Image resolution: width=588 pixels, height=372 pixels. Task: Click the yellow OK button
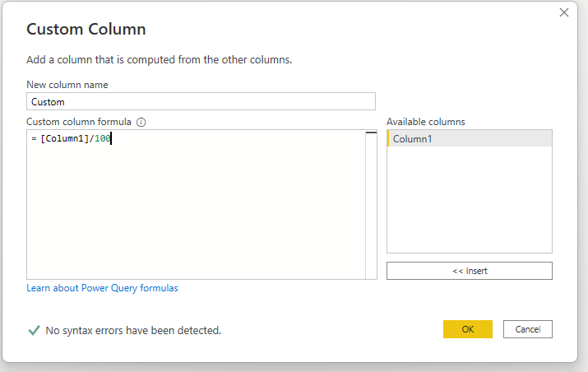[468, 329]
